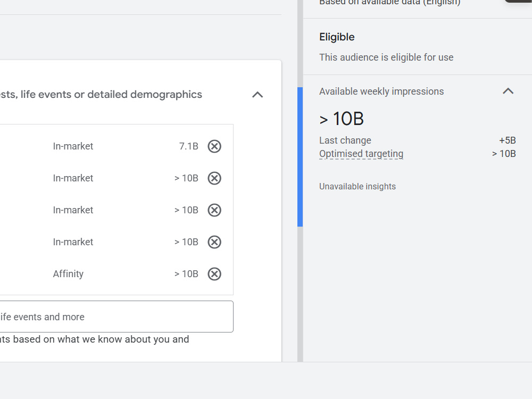Focus the life events and more search field

click(117, 317)
